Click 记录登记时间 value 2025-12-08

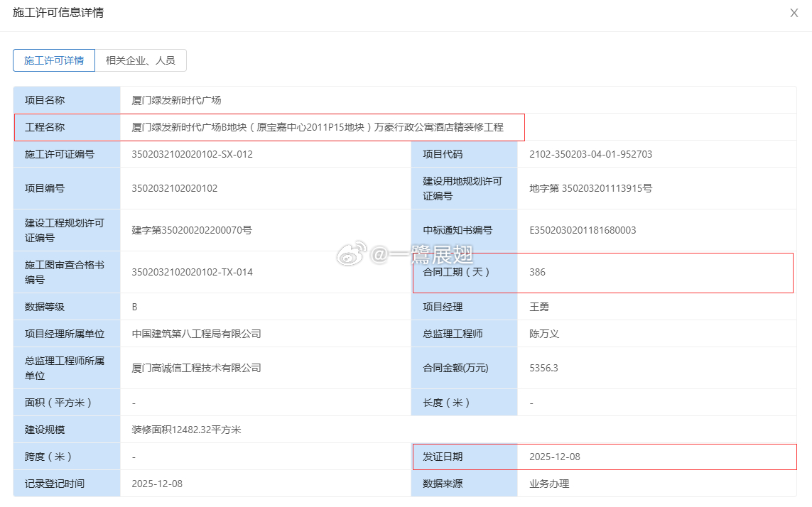coord(157,484)
